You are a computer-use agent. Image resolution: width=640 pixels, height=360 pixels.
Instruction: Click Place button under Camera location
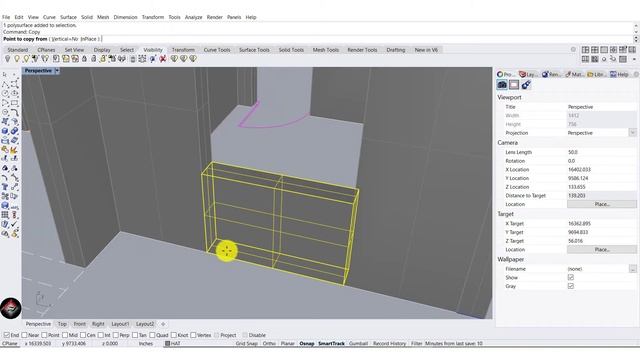(x=602, y=204)
